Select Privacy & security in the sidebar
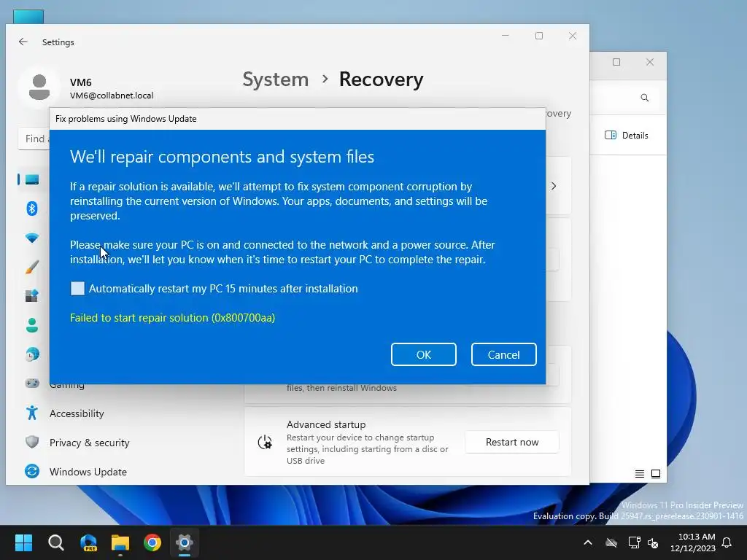The height and width of the screenshot is (560, 747). [89, 443]
